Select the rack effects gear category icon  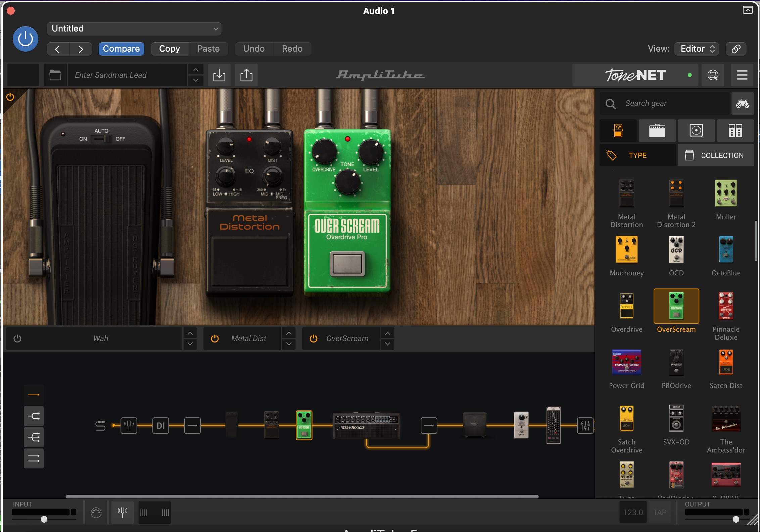(x=735, y=130)
